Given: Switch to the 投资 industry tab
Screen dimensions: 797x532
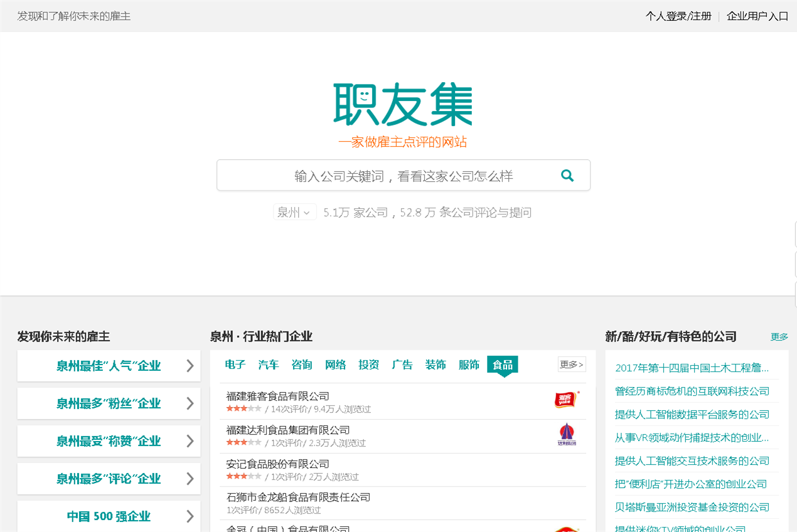Looking at the screenshot, I should pos(369,365).
